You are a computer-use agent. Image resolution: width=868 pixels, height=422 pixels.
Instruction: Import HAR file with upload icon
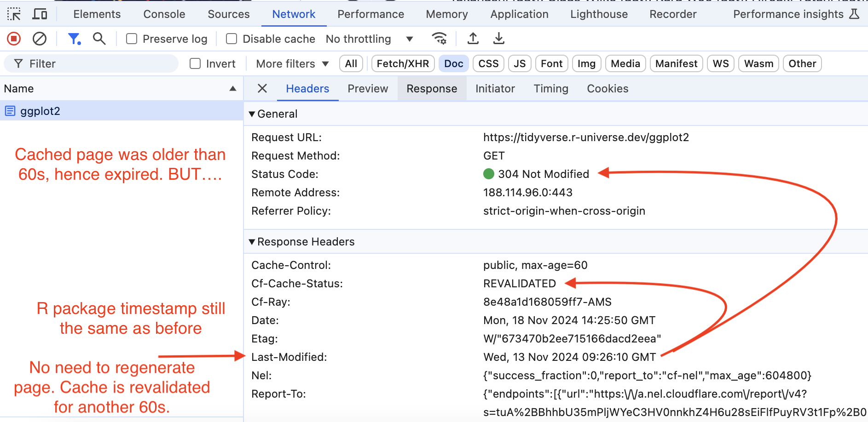473,39
